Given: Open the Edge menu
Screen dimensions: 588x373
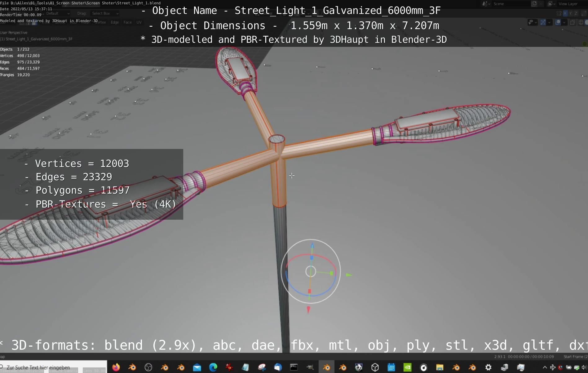Looking at the screenshot, I should tap(115, 22).
